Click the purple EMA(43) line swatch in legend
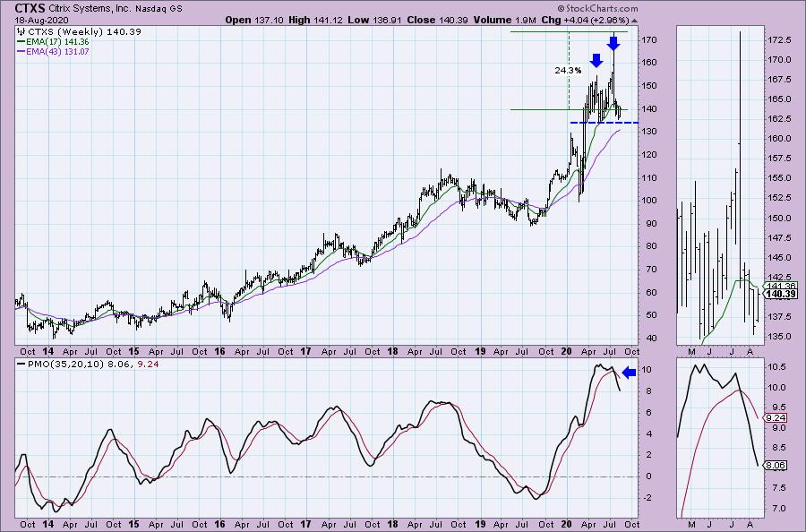 coord(21,51)
